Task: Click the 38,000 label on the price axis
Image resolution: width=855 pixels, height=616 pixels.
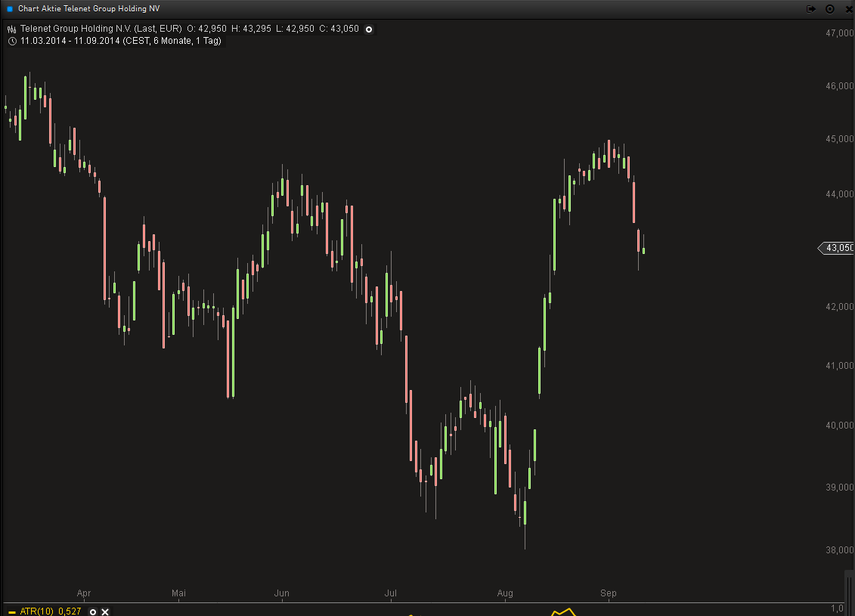Action: pos(840,549)
